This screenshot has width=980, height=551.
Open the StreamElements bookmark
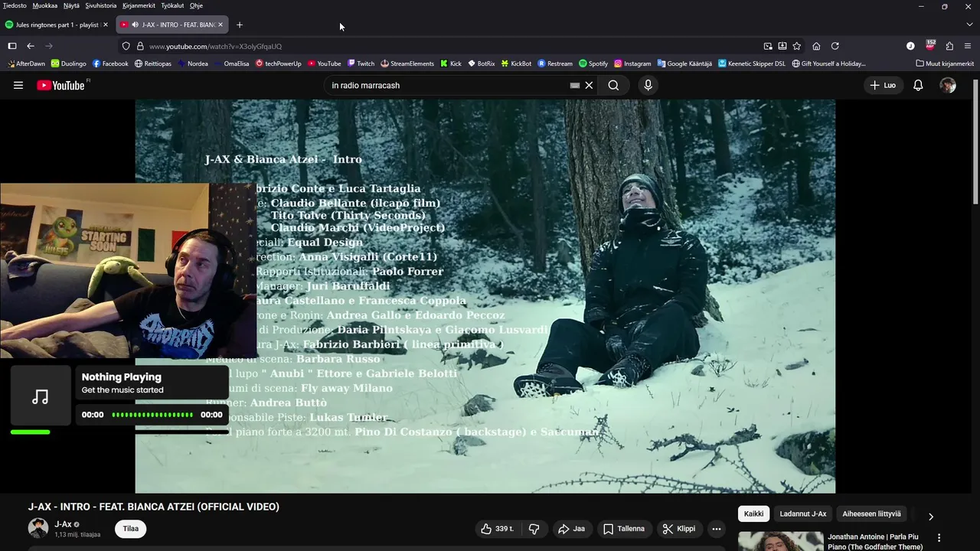[x=407, y=64]
